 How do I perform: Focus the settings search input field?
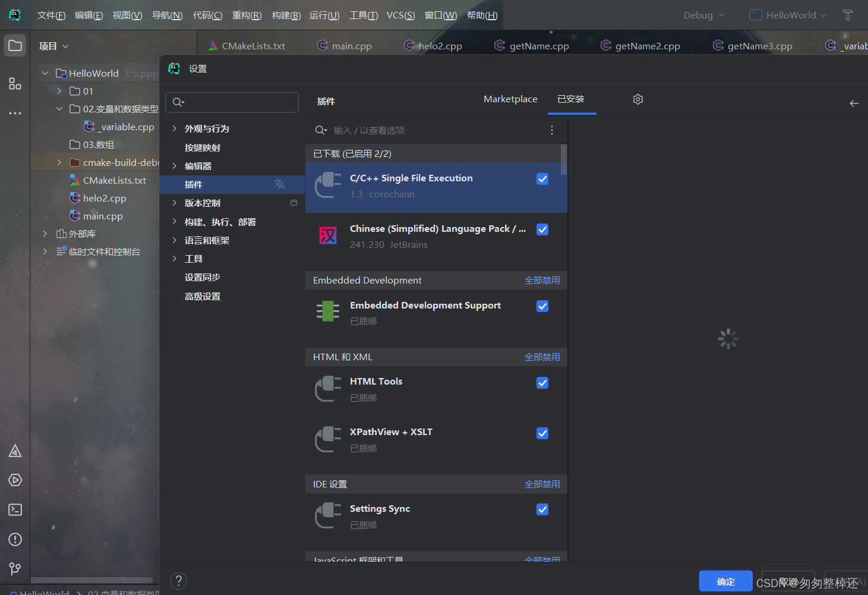[232, 102]
